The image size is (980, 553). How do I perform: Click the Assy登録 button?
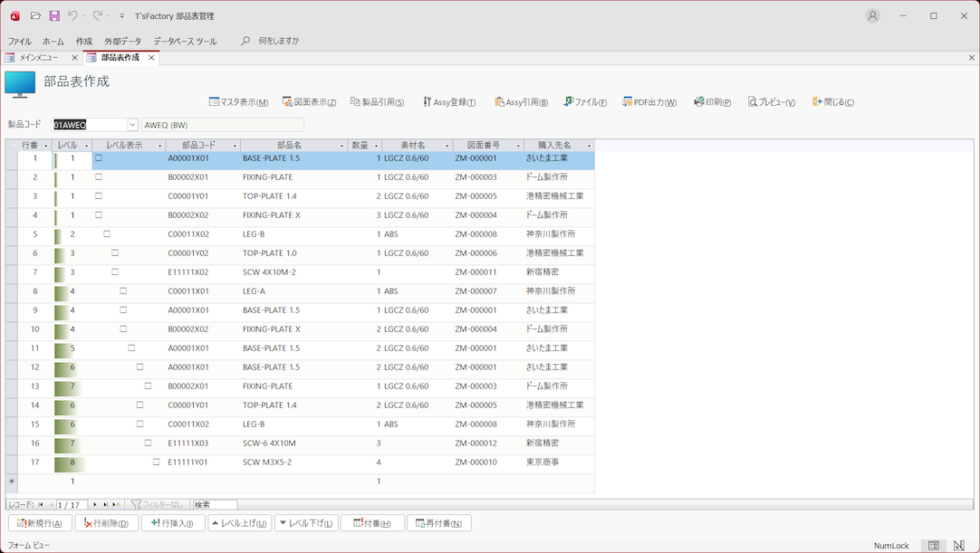tap(449, 102)
